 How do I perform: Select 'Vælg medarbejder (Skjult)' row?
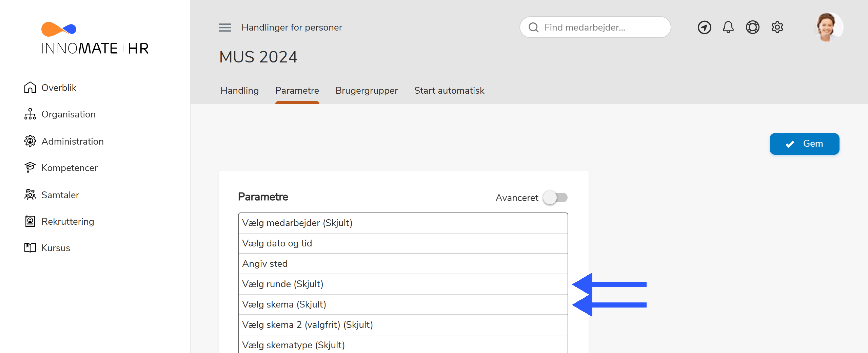coord(403,223)
